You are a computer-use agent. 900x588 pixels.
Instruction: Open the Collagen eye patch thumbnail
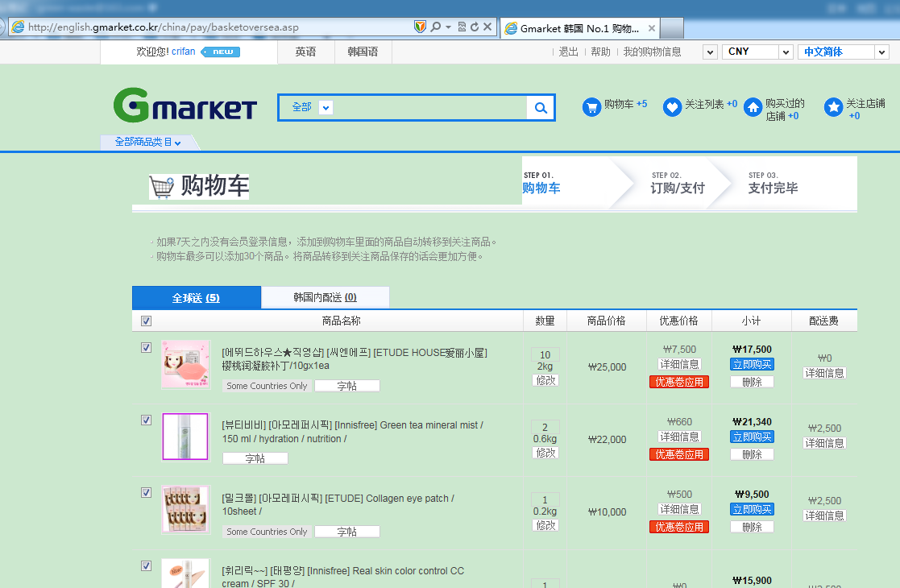pyautogui.click(x=185, y=509)
